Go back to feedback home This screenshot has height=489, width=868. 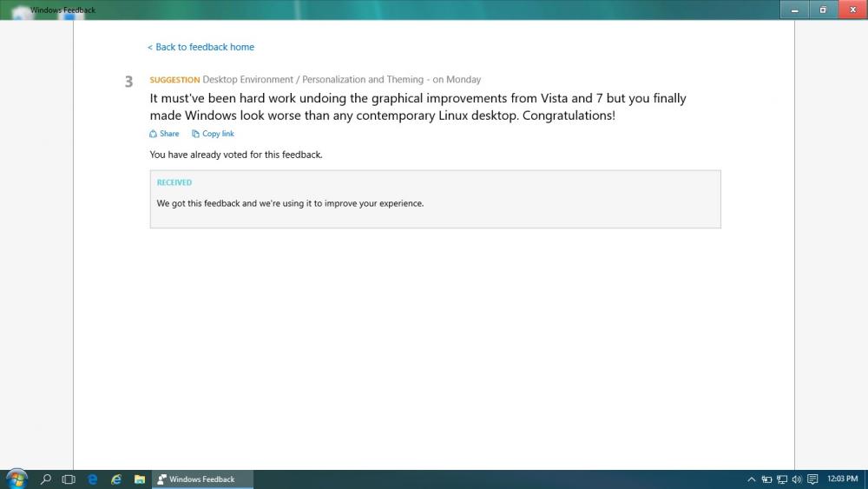click(201, 47)
